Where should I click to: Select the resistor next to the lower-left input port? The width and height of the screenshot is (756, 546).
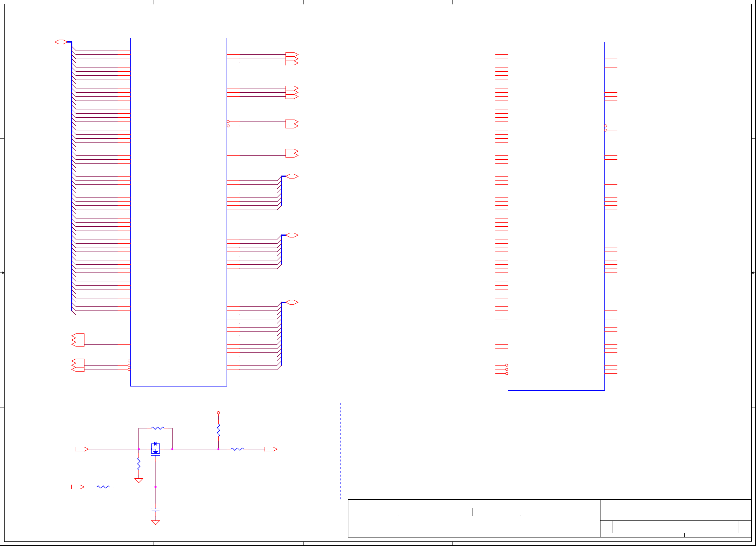pyautogui.click(x=103, y=487)
